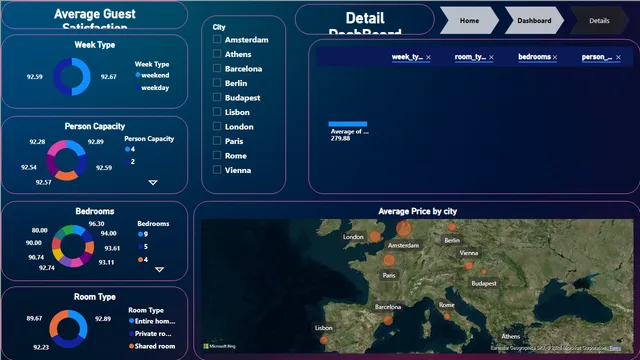The width and height of the screenshot is (640, 360).
Task: Click Person Capacity legend dot for 4
Action: click(x=127, y=149)
